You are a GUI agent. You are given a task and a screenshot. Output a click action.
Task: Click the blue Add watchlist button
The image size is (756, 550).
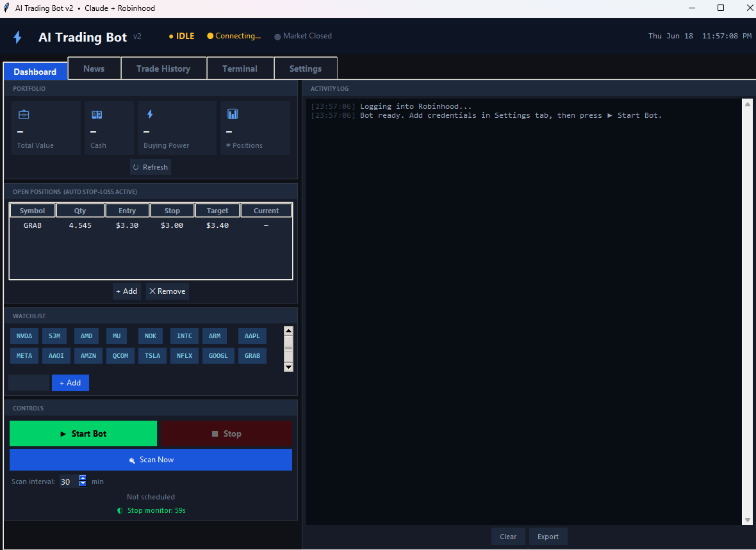(x=70, y=383)
